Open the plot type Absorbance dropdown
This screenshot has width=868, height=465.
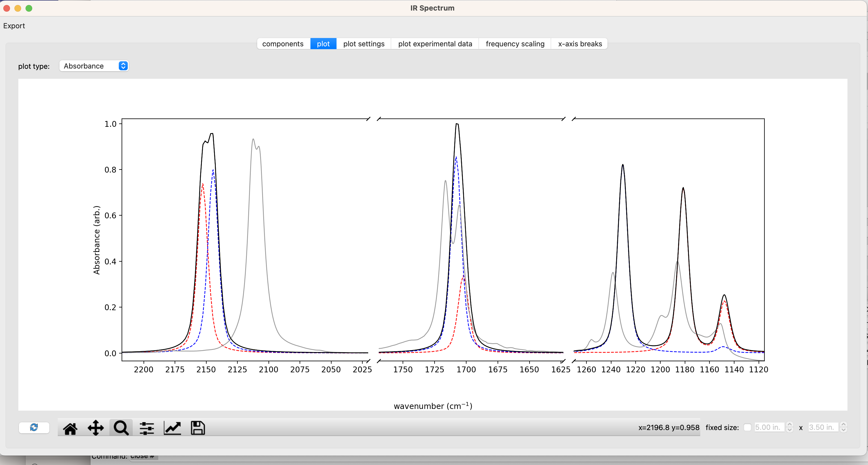pos(94,66)
